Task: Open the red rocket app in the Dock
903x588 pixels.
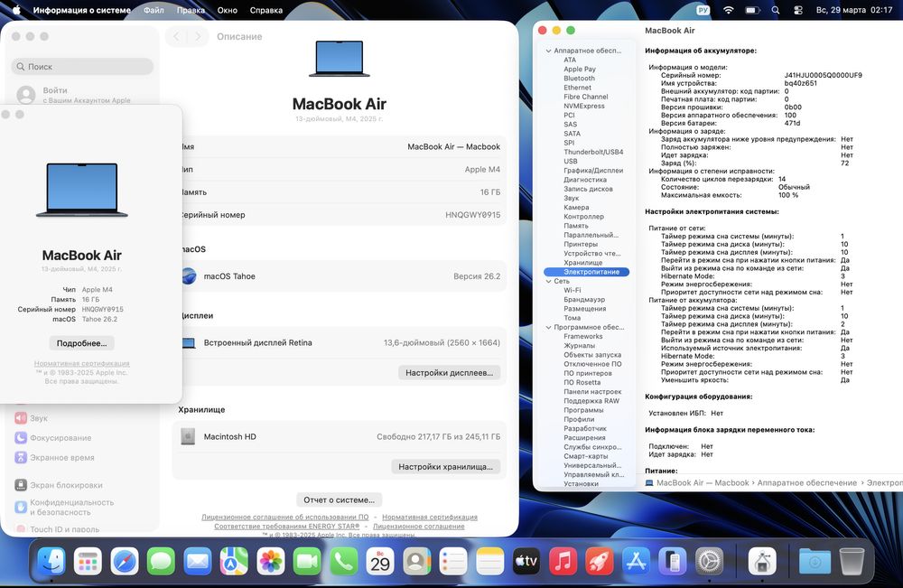Action: [x=600, y=561]
